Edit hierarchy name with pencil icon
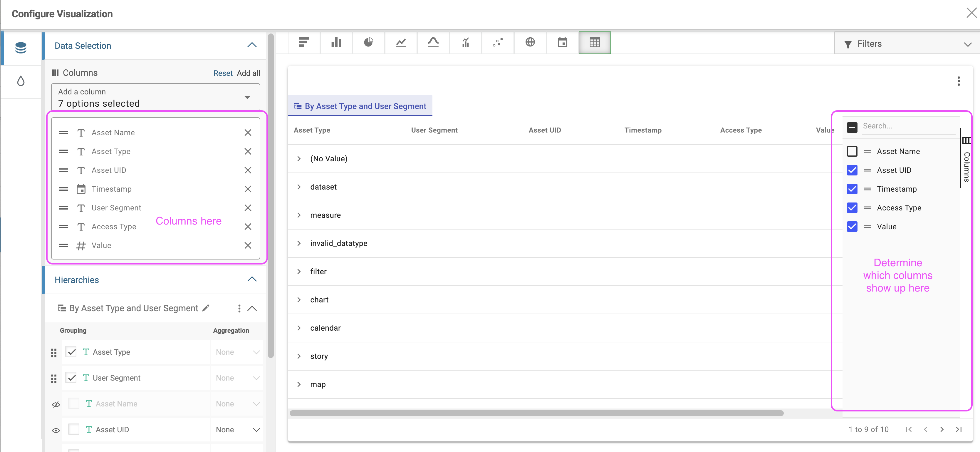This screenshot has width=980, height=452. tap(206, 308)
